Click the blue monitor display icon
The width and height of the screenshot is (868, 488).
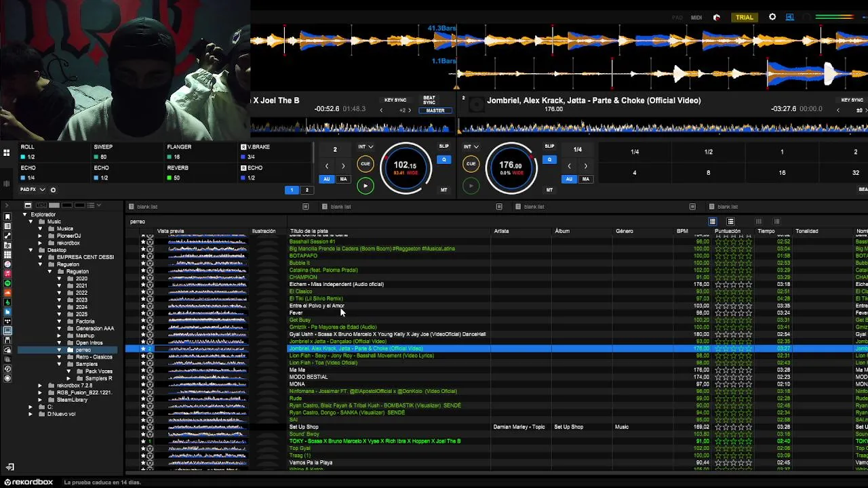pyautogui.click(x=790, y=17)
